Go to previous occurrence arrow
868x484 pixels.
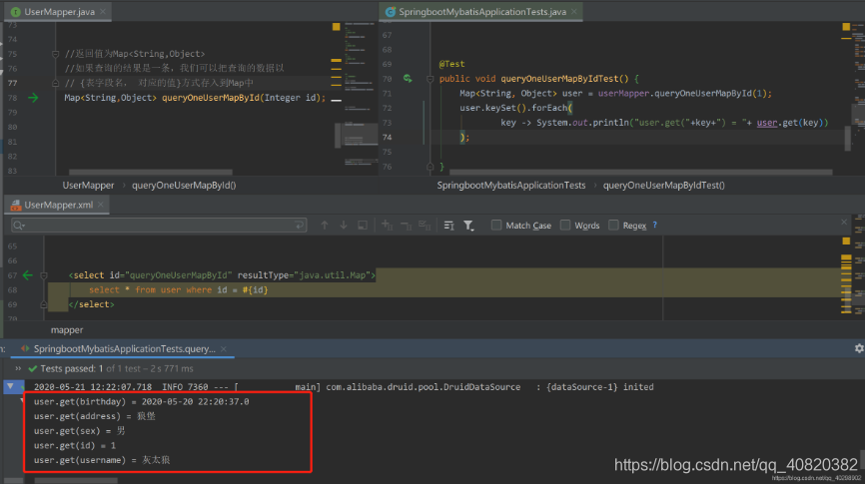point(325,226)
